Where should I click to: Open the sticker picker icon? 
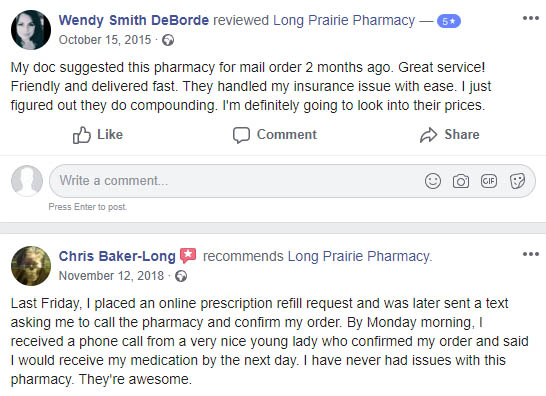point(517,181)
